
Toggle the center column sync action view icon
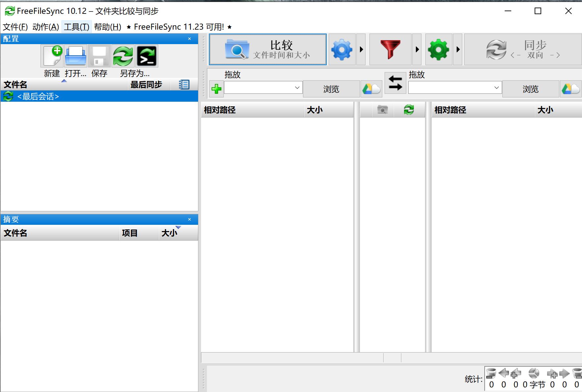point(409,110)
